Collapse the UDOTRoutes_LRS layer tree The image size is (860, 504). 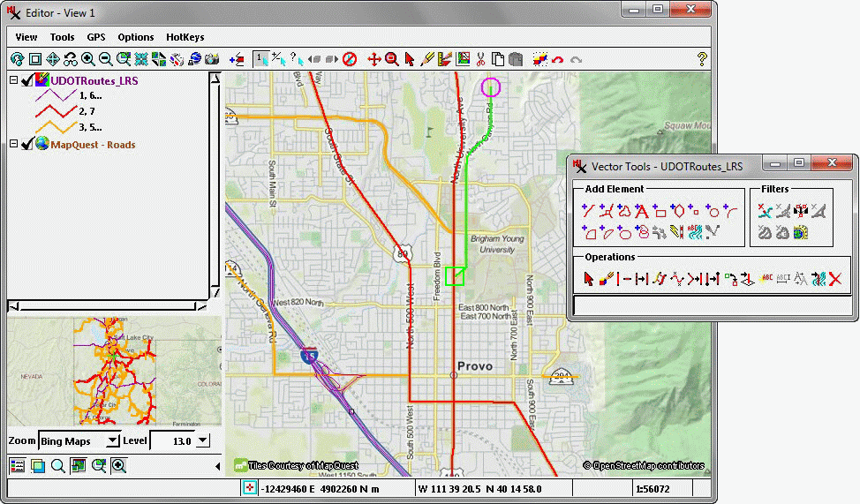[x=13, y=80]
